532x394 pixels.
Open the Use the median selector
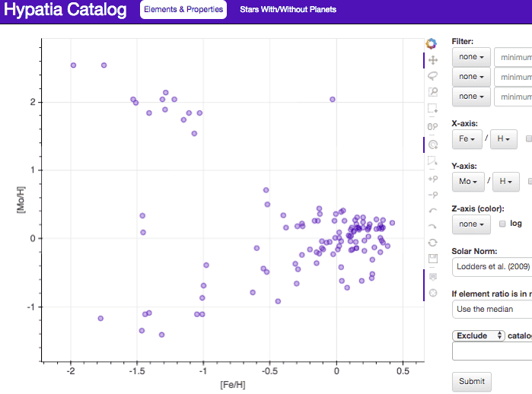[492, 310]
